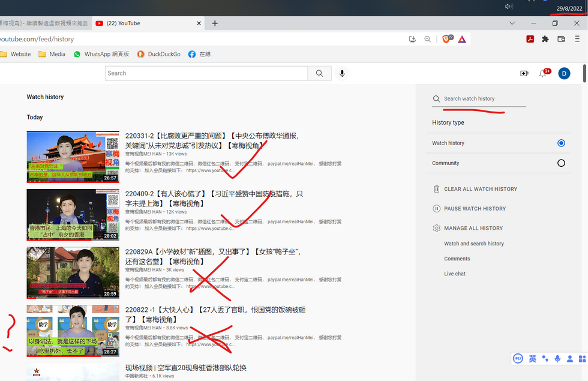Image resolution: width=588 pixels, height=381 pixels.
Task: Click the History type heading
Action: click(448, 122)
